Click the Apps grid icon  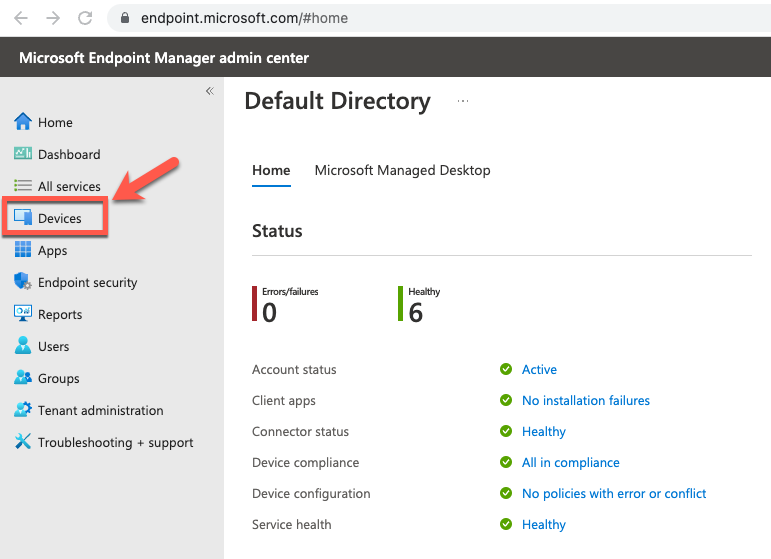pos(23,249)
